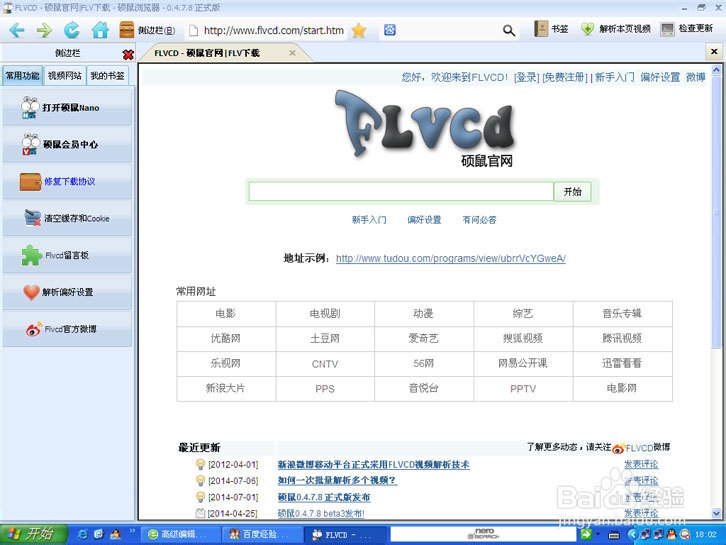Open Flvcd留言板 in sidebar

(67, 255)
